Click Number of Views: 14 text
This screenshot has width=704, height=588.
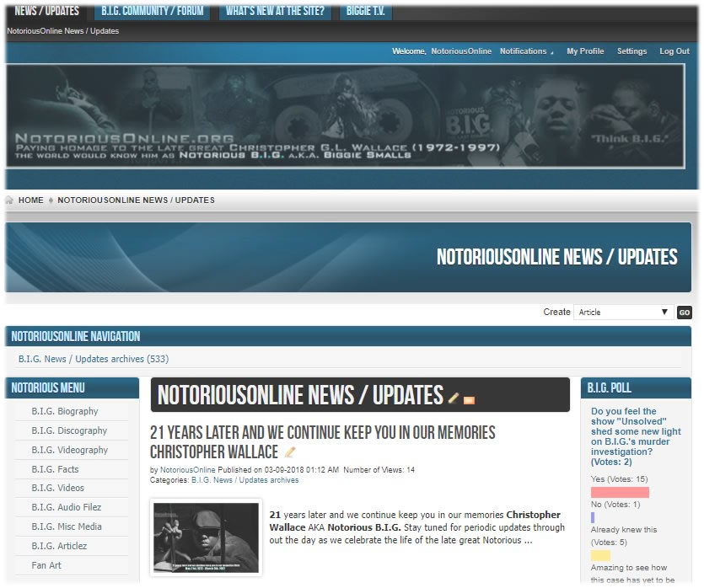[x=379, y=469]
